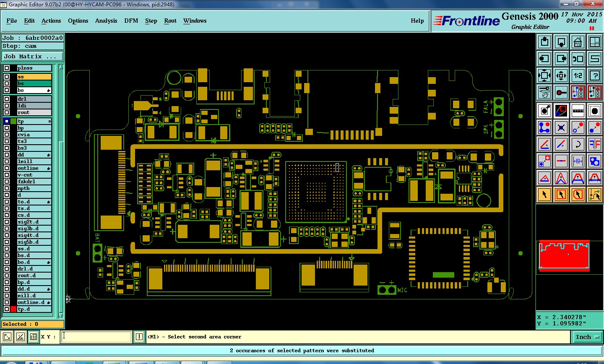Select the rectangle area pointer select tool
Screen dimensions: 604x364
tap(561, 195)
